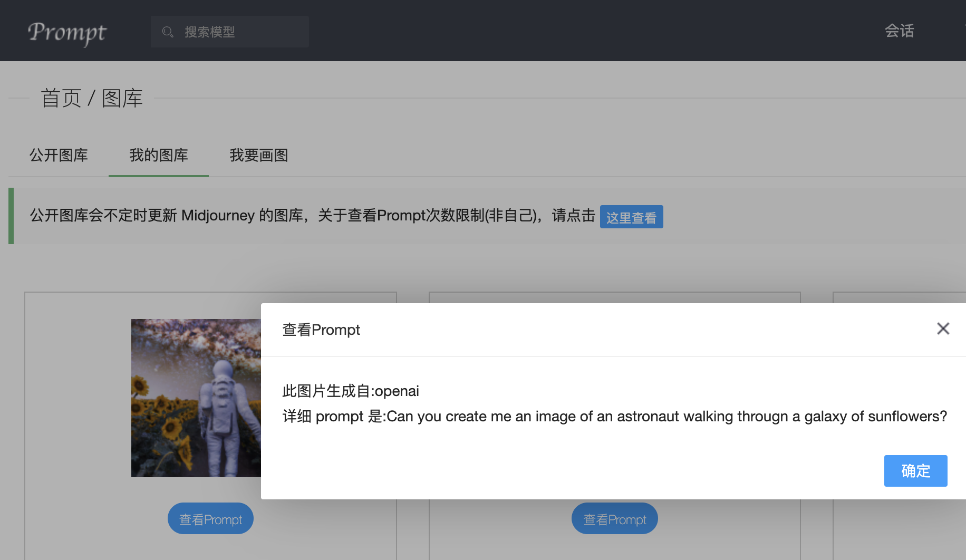The height and width of the screenshot is (560, 966).
Task: Click the 查看Prompt dialog title
Action: pos(321,330)
